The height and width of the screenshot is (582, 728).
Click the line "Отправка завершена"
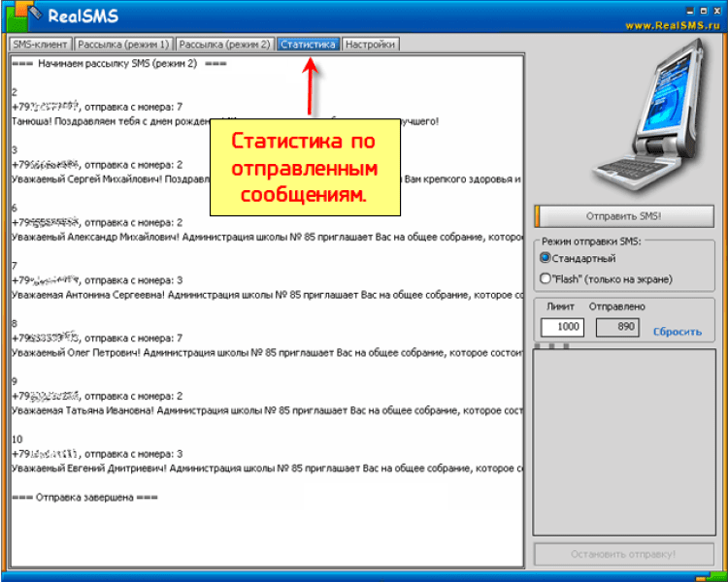(x=85, y=498)
